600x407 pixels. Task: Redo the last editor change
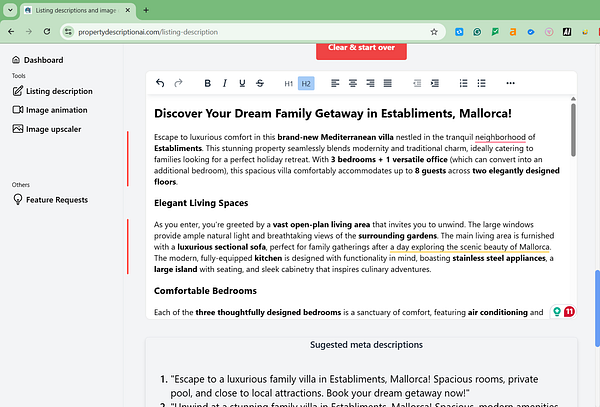pyautogui.click(x=178, y=83)
